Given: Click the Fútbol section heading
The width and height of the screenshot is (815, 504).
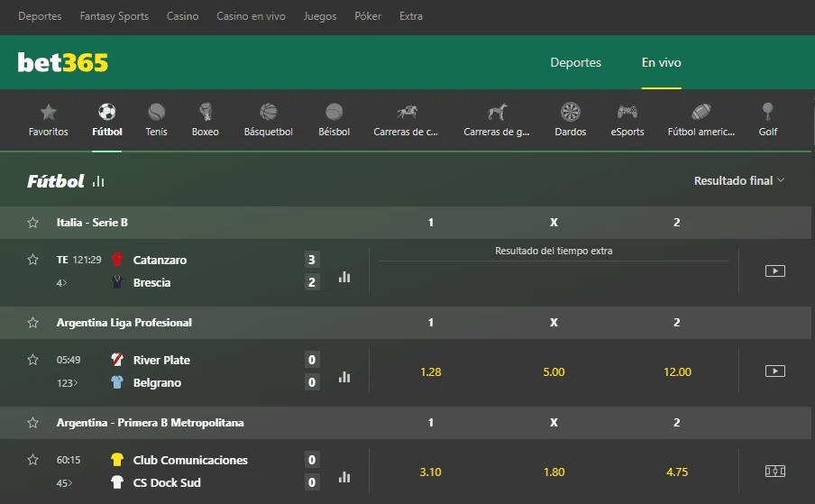Looking at the screenshot, I should (x=56, y=181).
